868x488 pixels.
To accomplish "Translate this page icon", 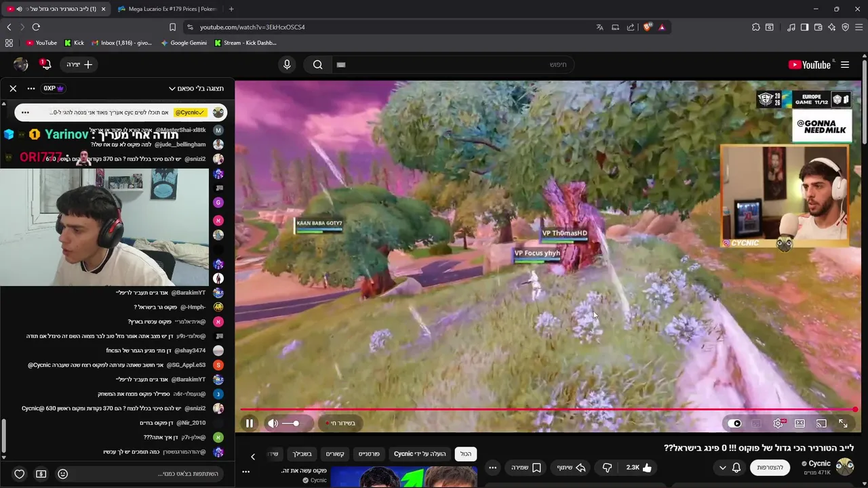I will [599, 27].
